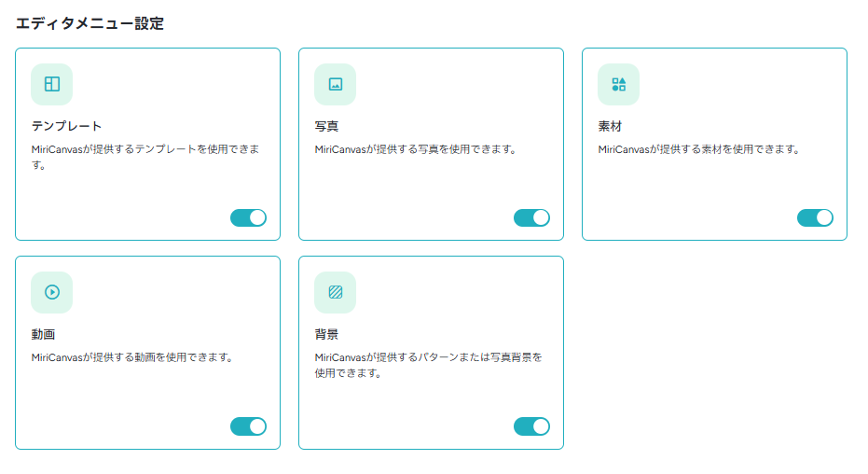Click the テンプレート layout icon
The image size is (868, 474).
[52, 84]
